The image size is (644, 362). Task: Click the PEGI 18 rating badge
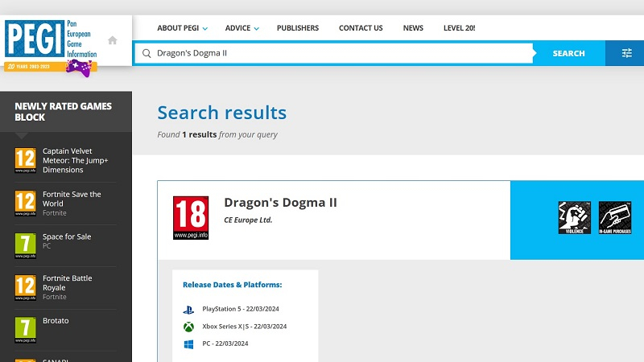pos(191,218)
